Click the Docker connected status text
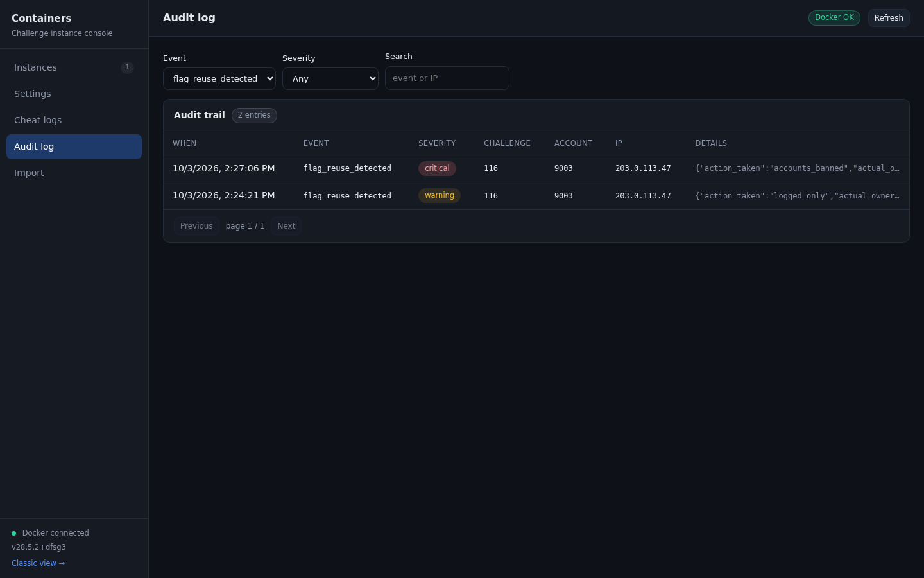Image resolution: width=924 pixels, height=578 pixels. tap(56, 533)
